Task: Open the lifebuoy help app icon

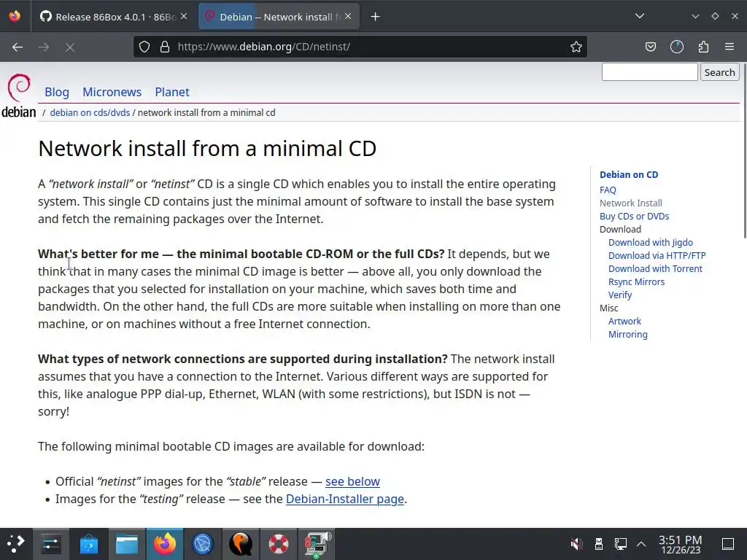Action: pos(279,543)
